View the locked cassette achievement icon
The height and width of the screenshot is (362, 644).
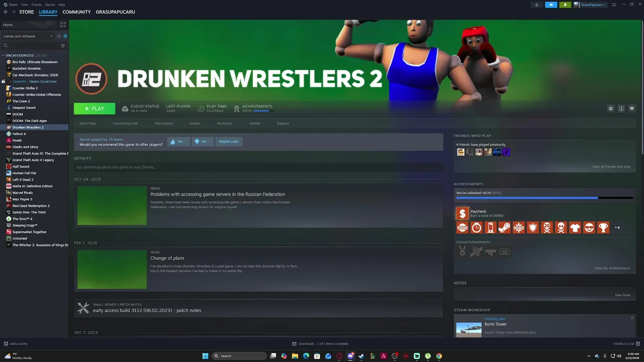coord(504,251)
